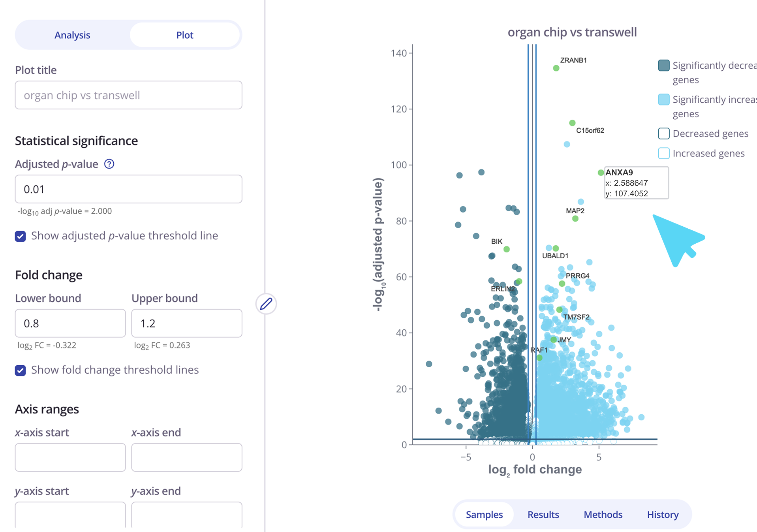Click the ZRANB1 gene data point
This screenshot has height=532, width=757.
(556, 68)
